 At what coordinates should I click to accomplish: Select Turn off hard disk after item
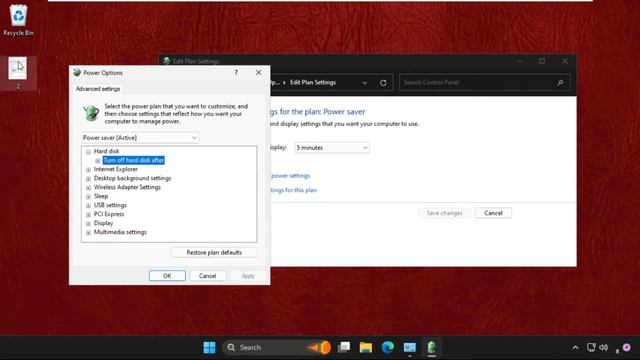click(x=133, y=160)
